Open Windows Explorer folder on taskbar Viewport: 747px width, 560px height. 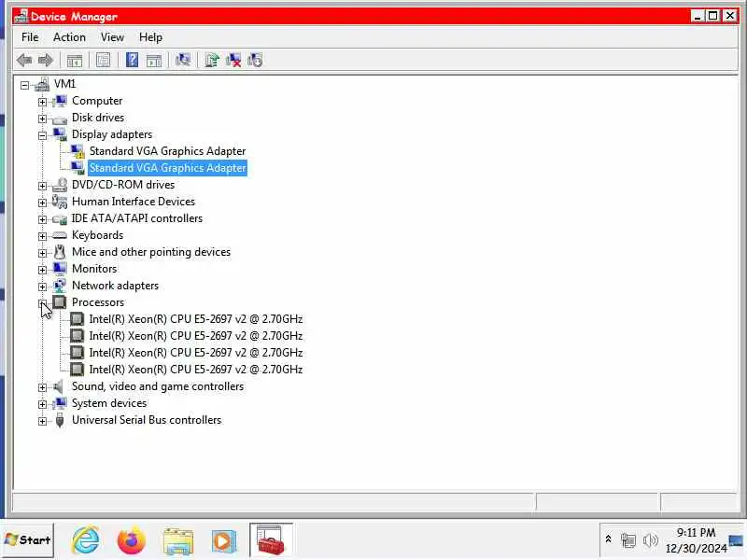point(177,540)
